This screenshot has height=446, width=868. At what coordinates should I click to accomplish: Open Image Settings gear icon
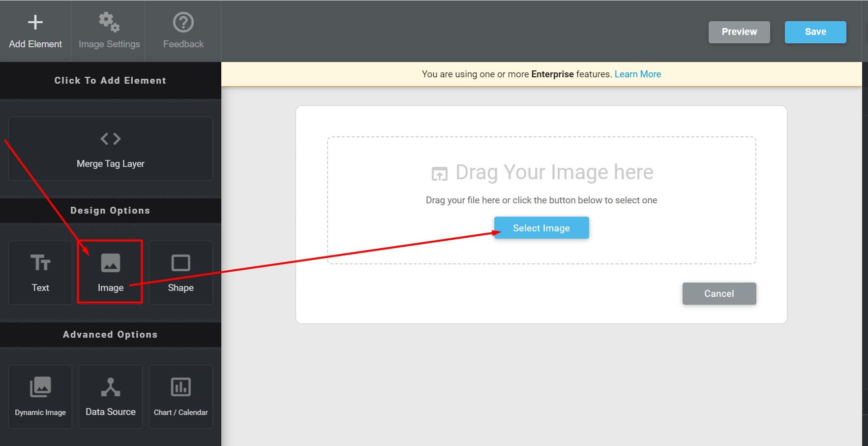click(x=109, y=23)
